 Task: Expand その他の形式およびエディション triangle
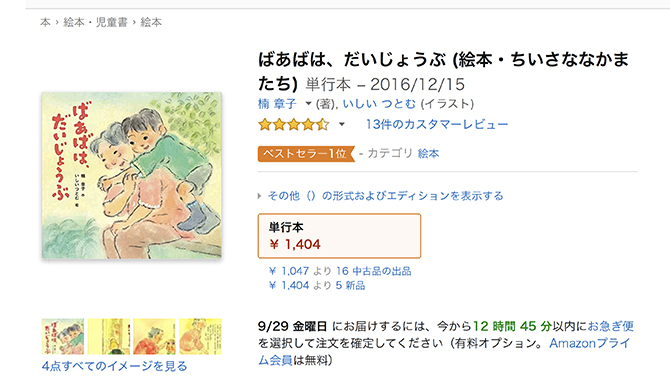click(259, 196)
